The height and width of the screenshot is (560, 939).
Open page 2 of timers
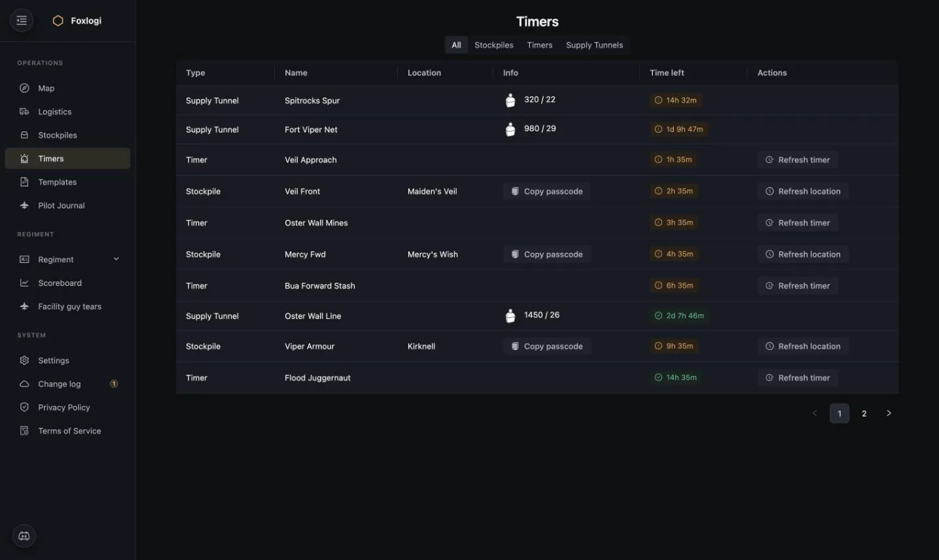(864, 413)
